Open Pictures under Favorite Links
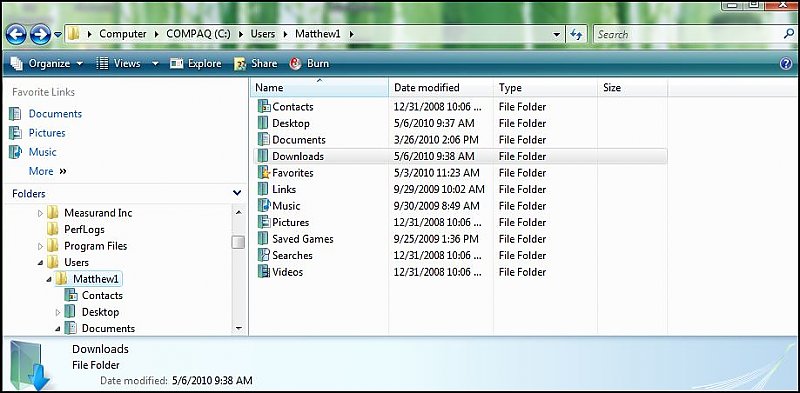 [47, 133]
